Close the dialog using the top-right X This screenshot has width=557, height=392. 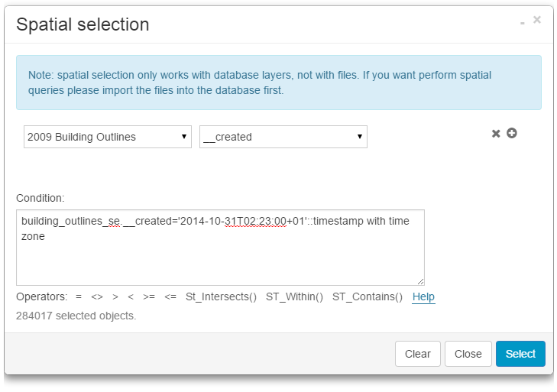point(537,21)
